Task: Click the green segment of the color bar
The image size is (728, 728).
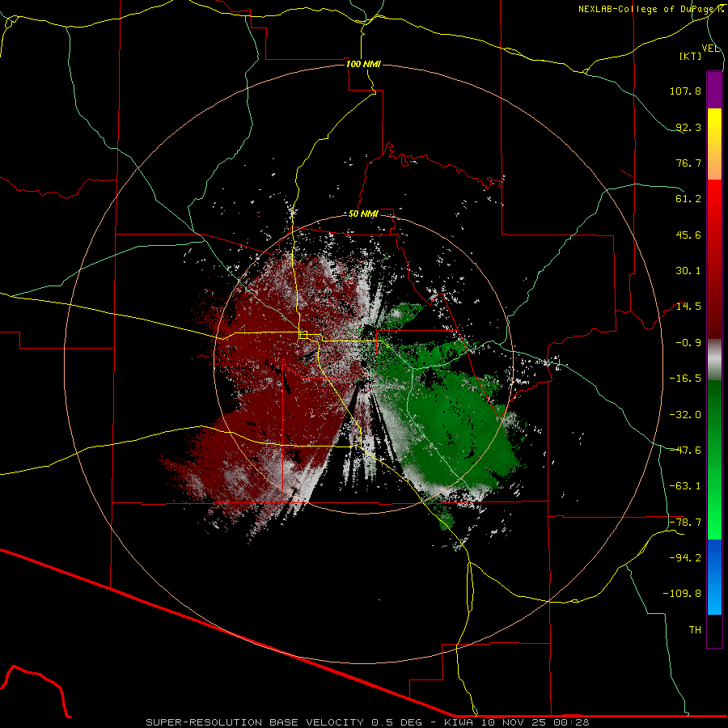Action: point(714,459)
